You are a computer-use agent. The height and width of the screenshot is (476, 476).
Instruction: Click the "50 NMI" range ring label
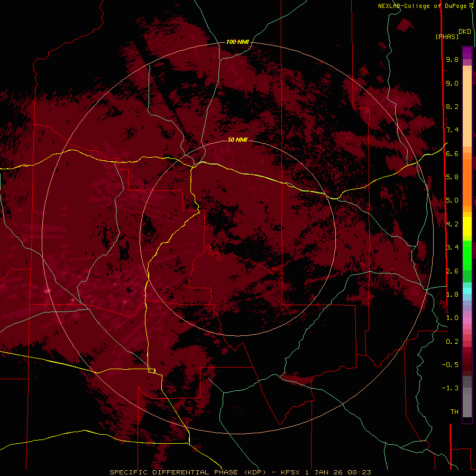click(237, 140)
